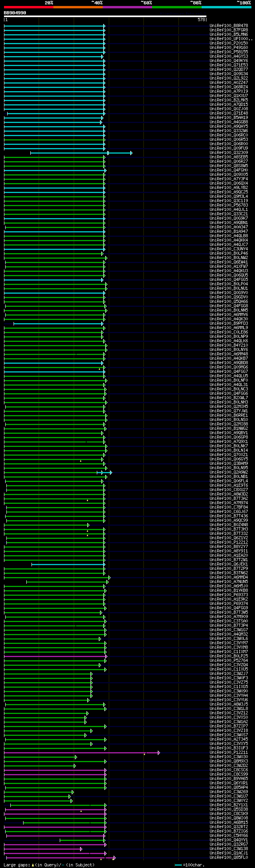Screen dimensions: 255x868
Task: Click label UniRef100_Q2QD77
Action: click(229, 69)
